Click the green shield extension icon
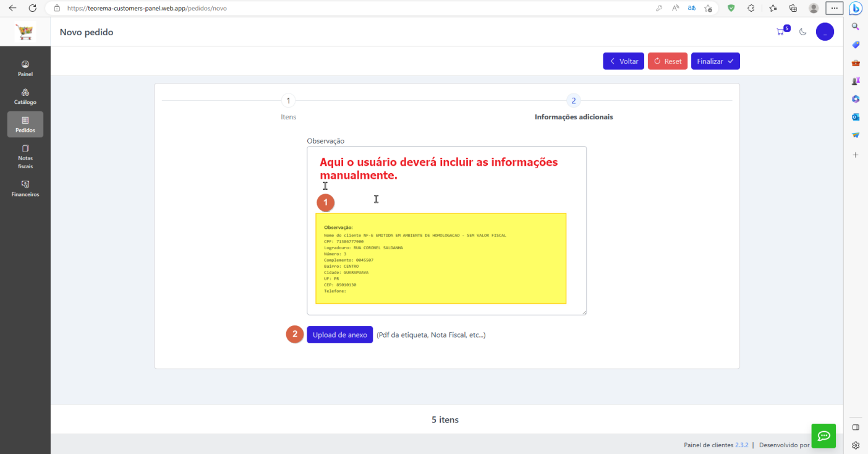Image resolution: width=868 pixels, height=454 pixels. point(731,8)
